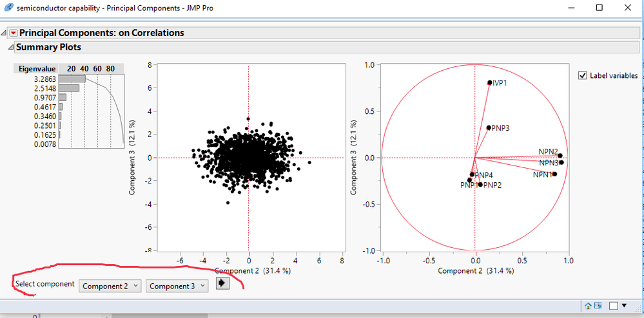Open the Principal Components red triangle menu
The width and height of the screenshot is (644, 318).
14,33
